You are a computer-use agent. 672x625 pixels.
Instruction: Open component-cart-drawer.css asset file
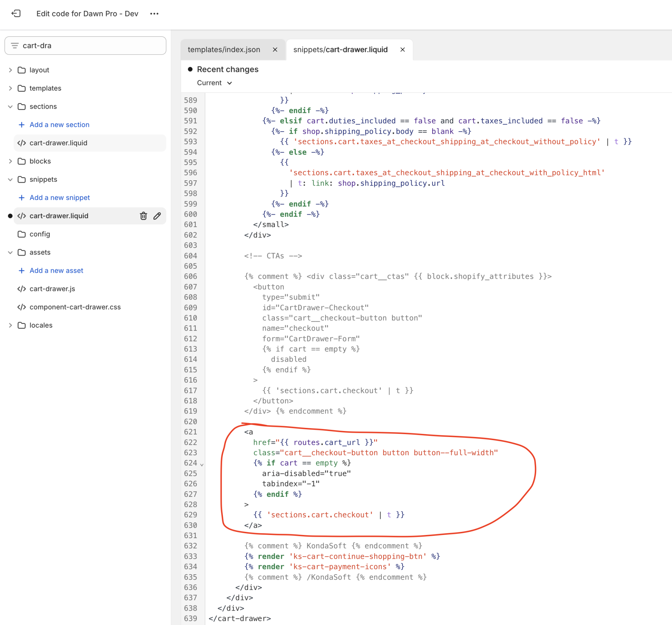(x=75, y=307)
